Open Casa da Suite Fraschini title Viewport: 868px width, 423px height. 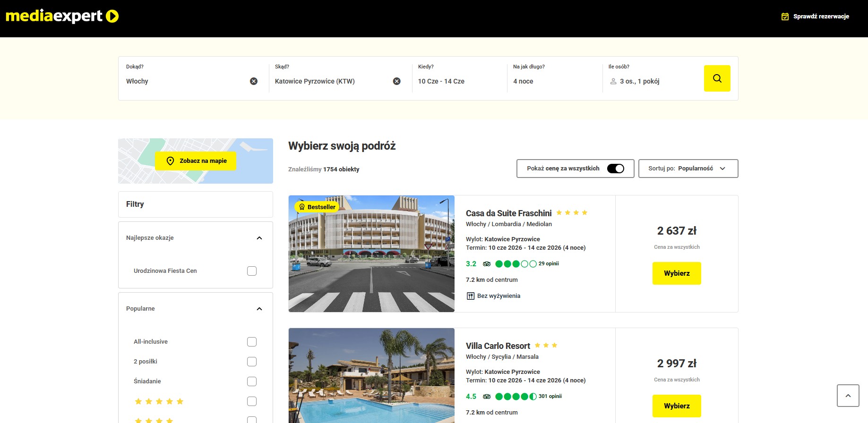pos(508,213)
